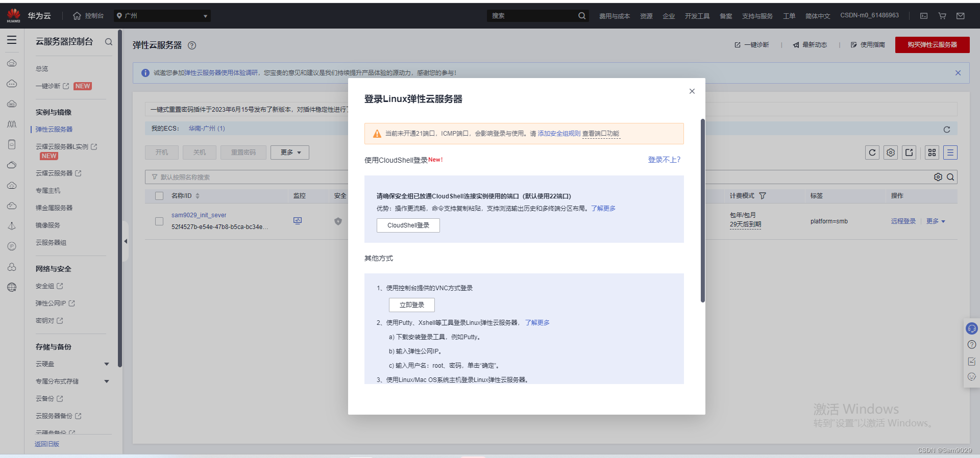Select all servers checkbox in header
Viewport: 980px width, 458px height.
(159, 196)
